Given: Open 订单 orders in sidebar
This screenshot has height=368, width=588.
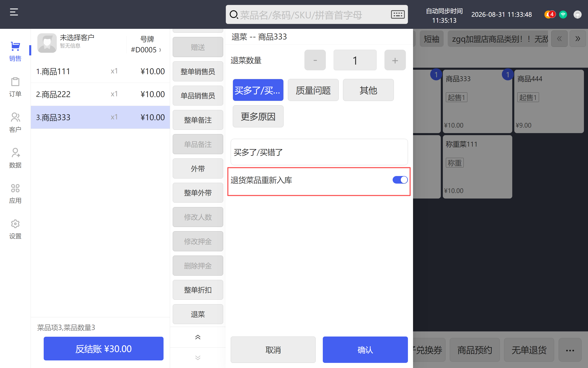Looking at the screenshot, I should coord(15,87).
